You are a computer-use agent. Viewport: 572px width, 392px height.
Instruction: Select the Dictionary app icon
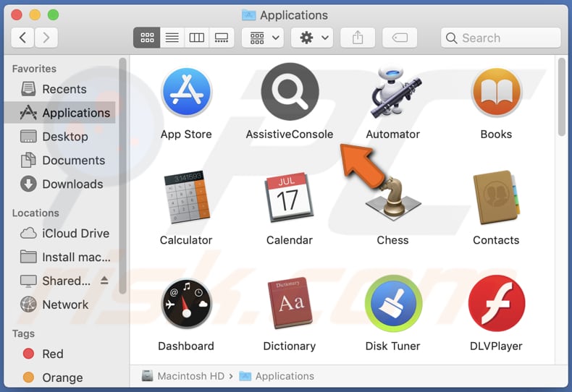coord(290,303)
